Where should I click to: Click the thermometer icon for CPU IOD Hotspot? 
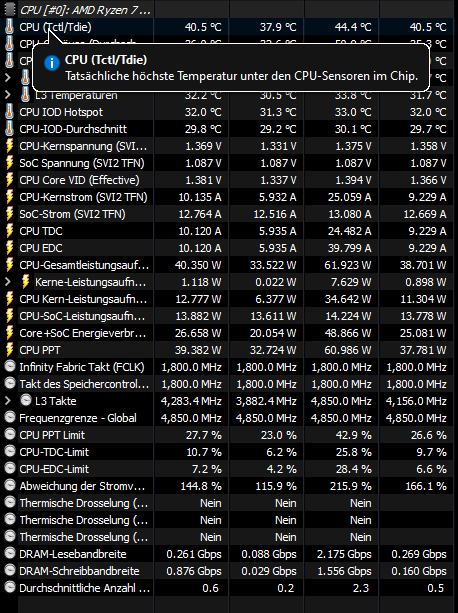tap(9, 112)
